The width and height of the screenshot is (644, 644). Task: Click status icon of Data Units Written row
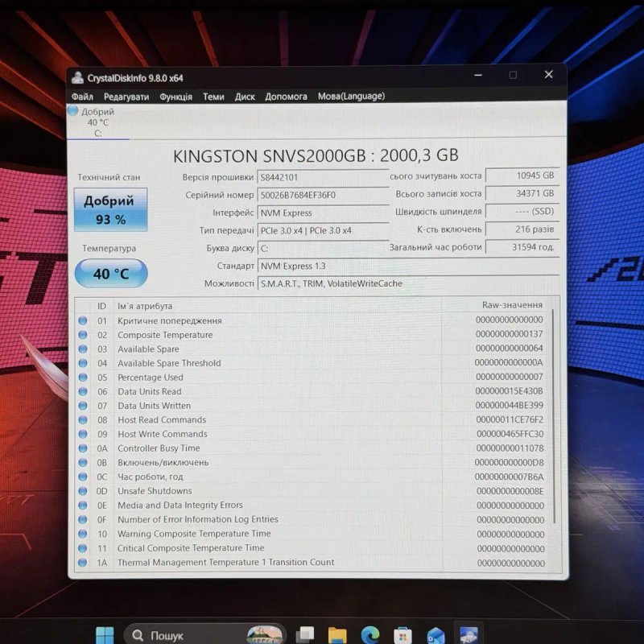coord(83,406)
